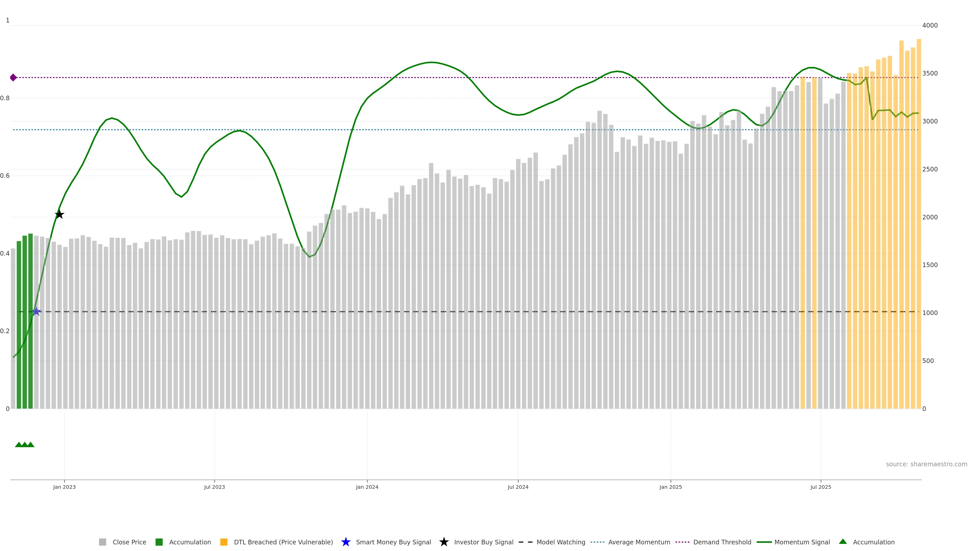Click the black Investor Buy Signal star on chart
980x551 pixels.
[59, 214]
